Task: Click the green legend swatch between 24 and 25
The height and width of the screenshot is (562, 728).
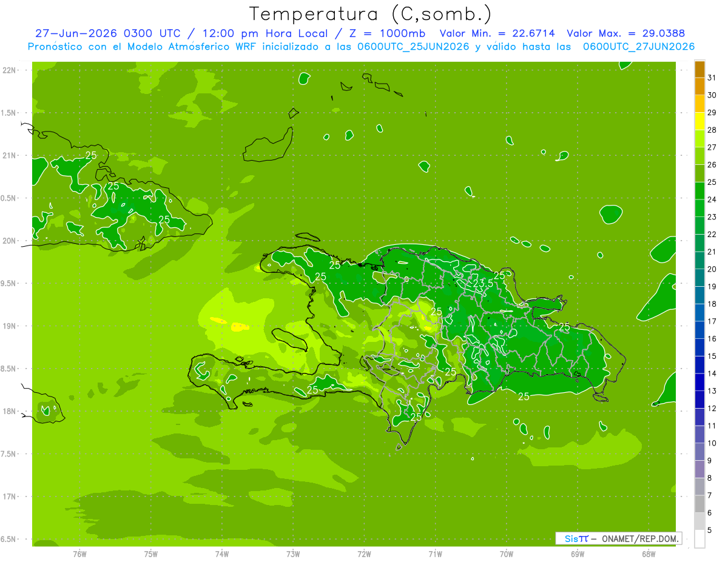Action: [699, 190]
